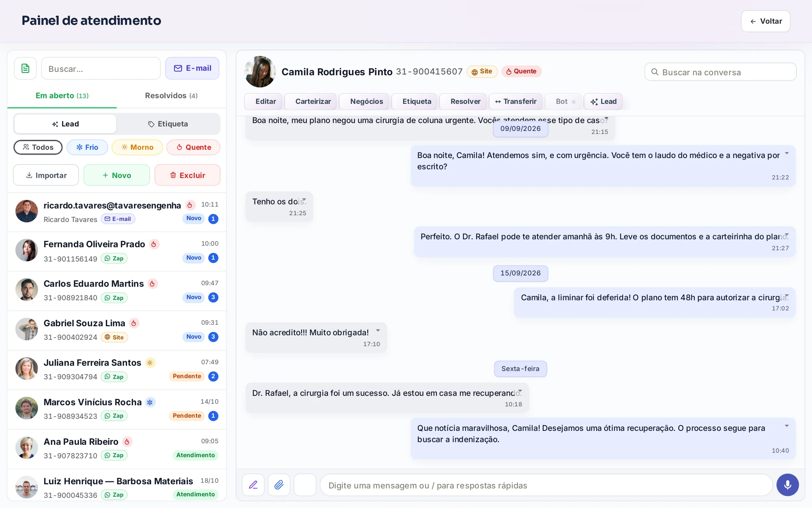Image resolution: width=812 pixels, height=508 pixels.
Task: Select the Todos lead filter
Action: pyautogui.click(x=38, y=147)
